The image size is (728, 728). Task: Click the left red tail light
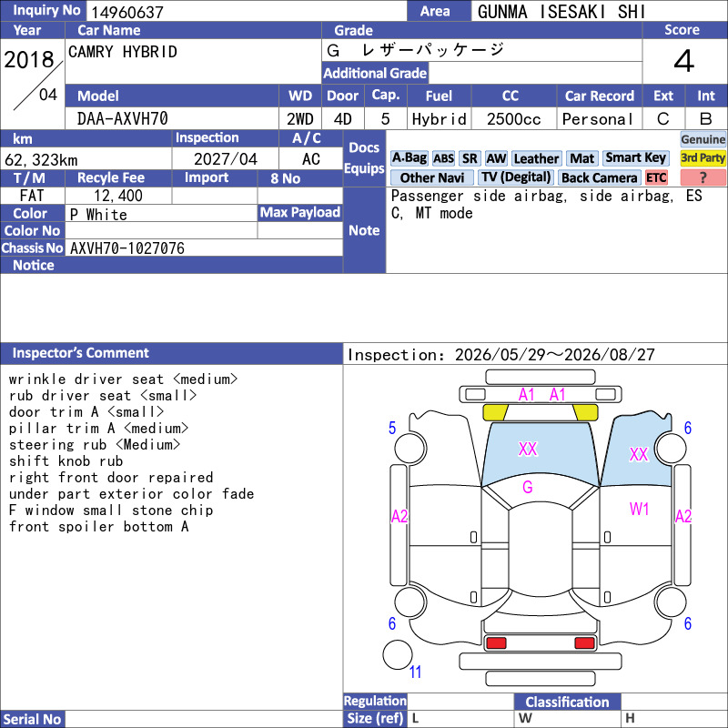click(x=496, y=643)
